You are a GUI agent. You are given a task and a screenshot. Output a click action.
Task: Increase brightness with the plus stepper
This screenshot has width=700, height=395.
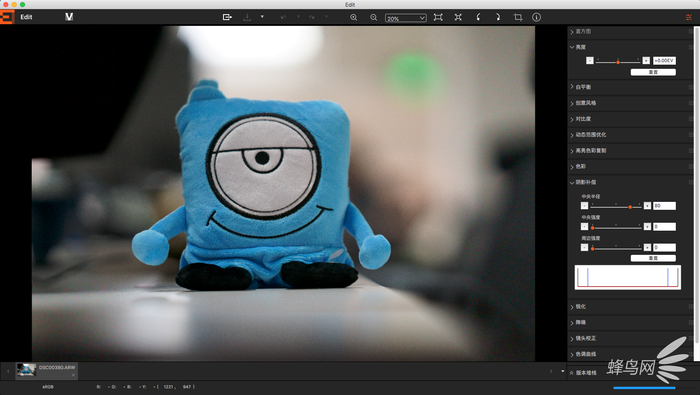[x=646, y=61]
